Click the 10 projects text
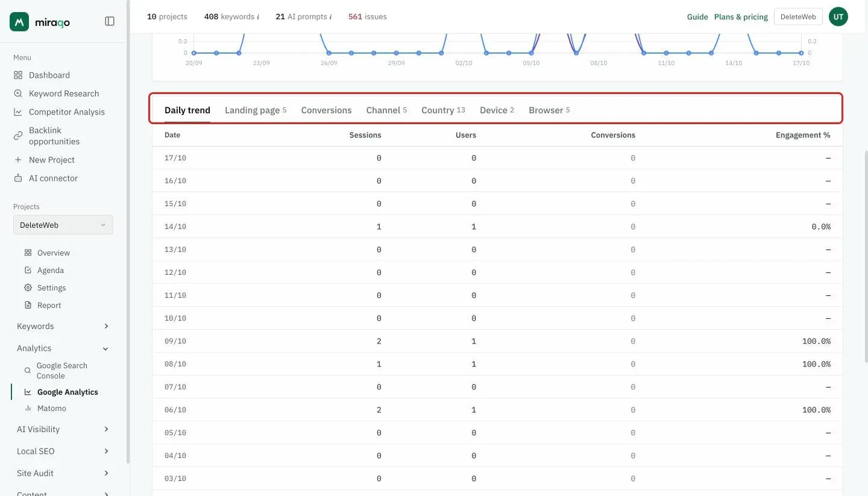868x496 pixels. pos(167,17)
